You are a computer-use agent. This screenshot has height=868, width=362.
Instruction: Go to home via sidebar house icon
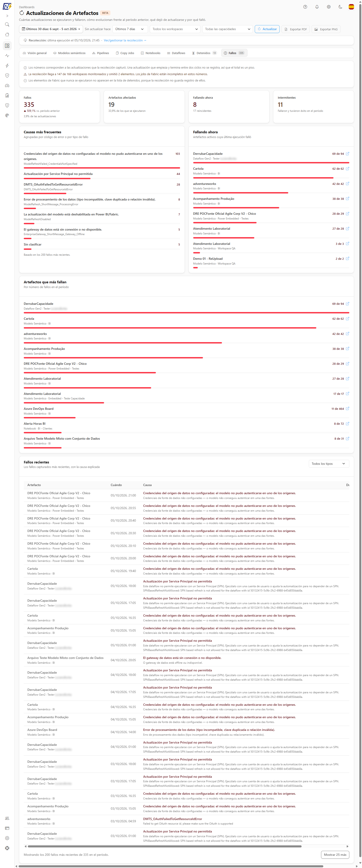(x=7, y=35)
